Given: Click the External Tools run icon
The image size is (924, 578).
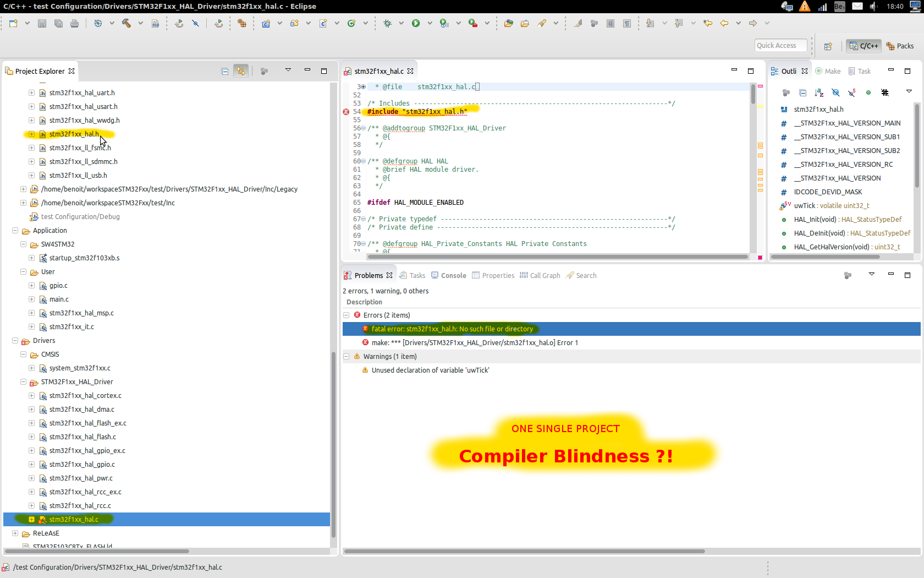Looking at the screenshot, I should coord(472,23).
